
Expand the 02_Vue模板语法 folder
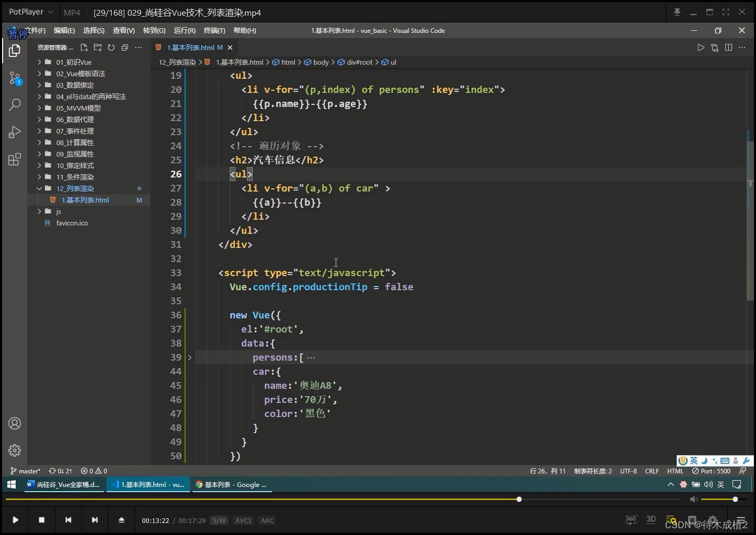[39, 74]
